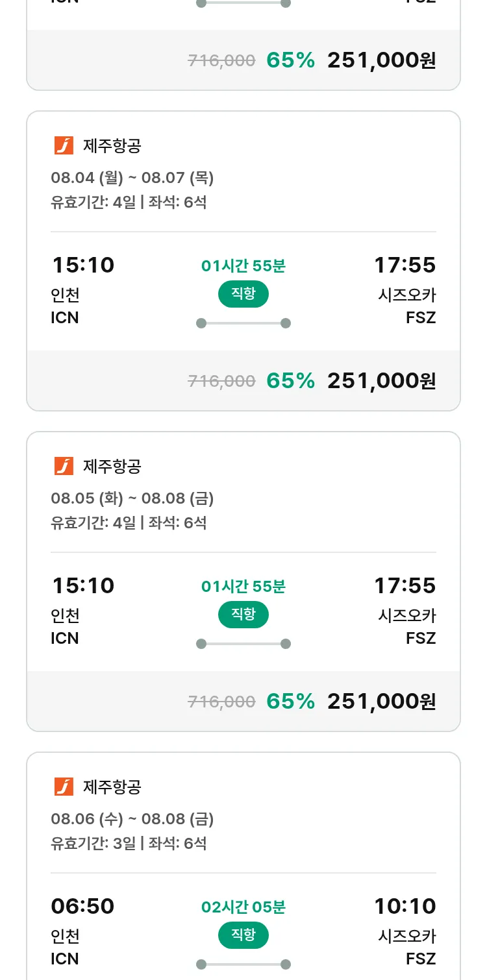Tap 직항 badge on 08.05 flight
Screen dimensions: 487x980
click(243, 615)
